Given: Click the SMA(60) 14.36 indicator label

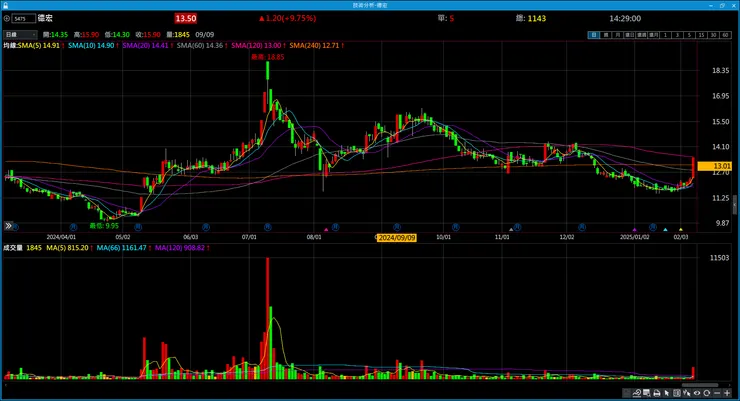Looking at the screenshot, I should tap(200, 45).
